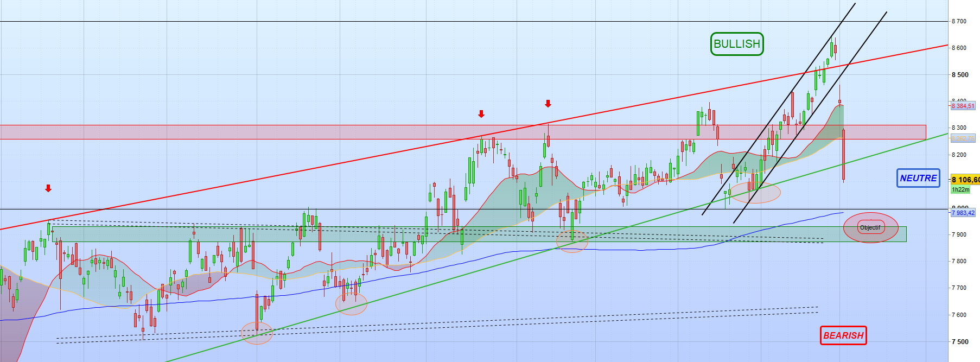
Task: Click the 7 500 price axis label
Action: pyautogui.click(x=959, y=341)
